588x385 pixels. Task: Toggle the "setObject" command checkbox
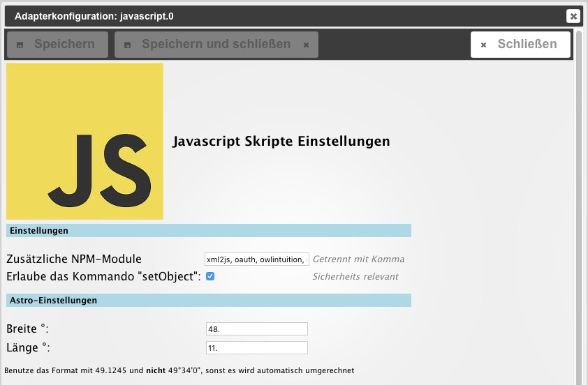[x=210, y=277]
